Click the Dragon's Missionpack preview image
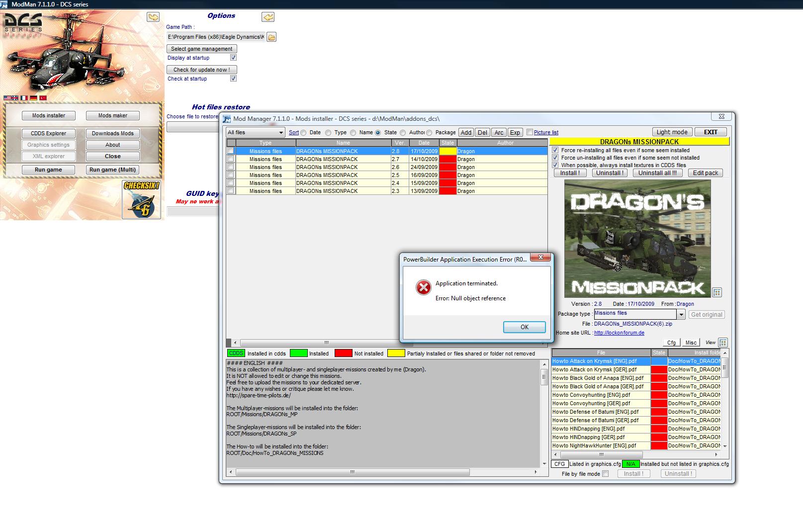 pyautogui.click(x=637, y=239)
